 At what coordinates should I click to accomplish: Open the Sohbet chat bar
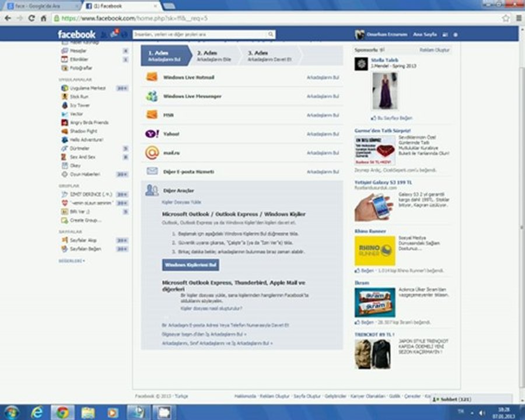[471, 399]
